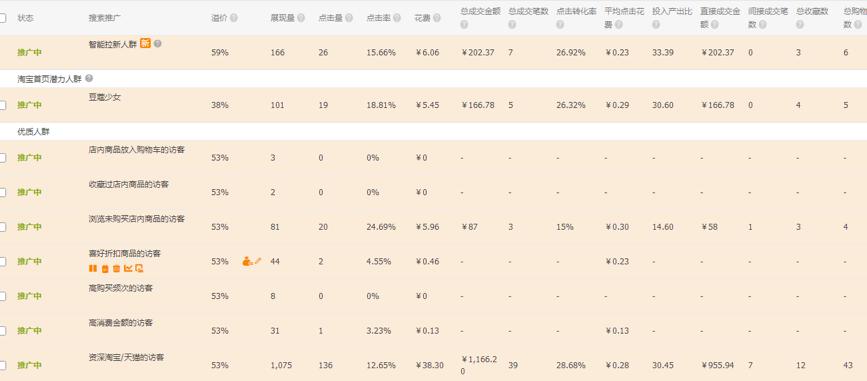Select 浏览未购买店内商品的访客 audience name
This screenshot has height=381, width=867.
click(137, 218)
